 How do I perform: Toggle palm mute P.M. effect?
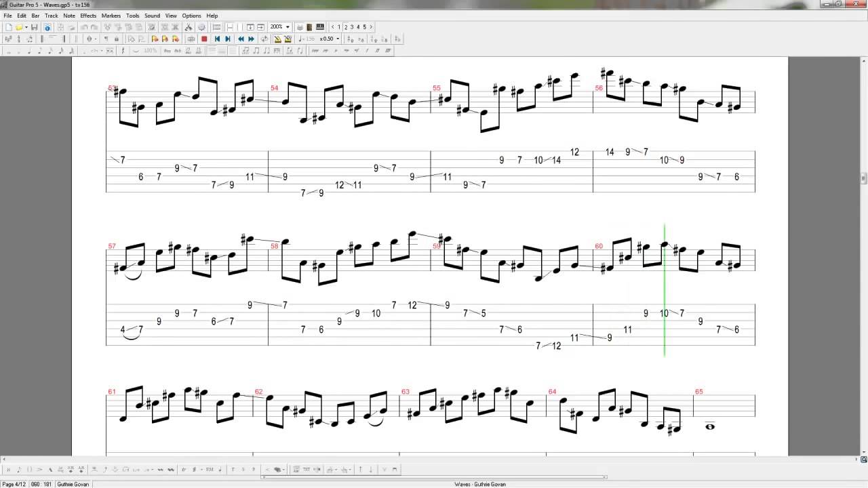tap(209, 469)
